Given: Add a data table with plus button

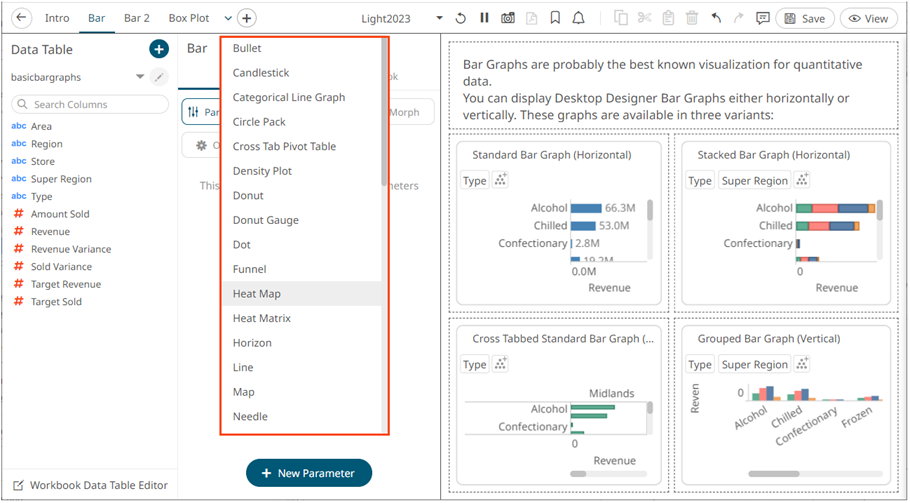Looking at the screenshot, I should tap(159, 49).
